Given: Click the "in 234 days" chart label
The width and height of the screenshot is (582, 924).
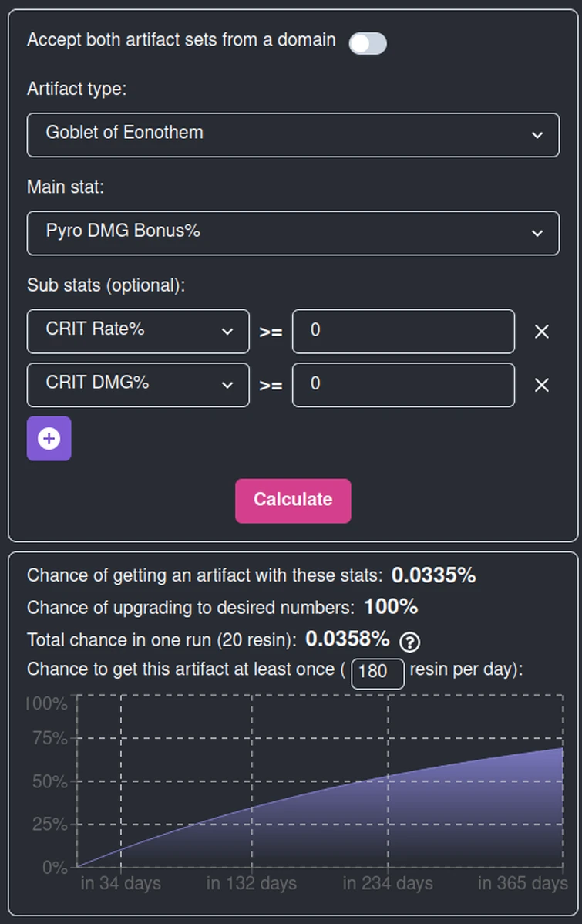Looking at the screenshot, I should 388,883.
